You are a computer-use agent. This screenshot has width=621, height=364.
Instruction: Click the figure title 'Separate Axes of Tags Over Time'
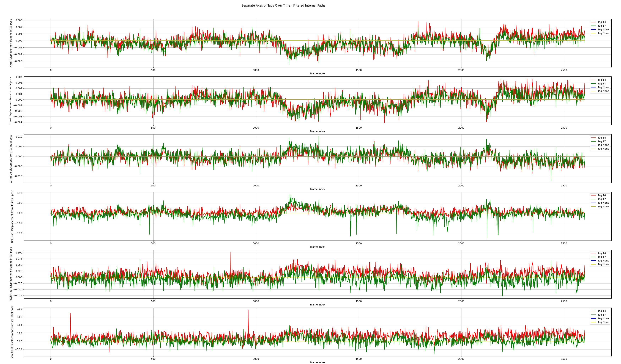283,5
